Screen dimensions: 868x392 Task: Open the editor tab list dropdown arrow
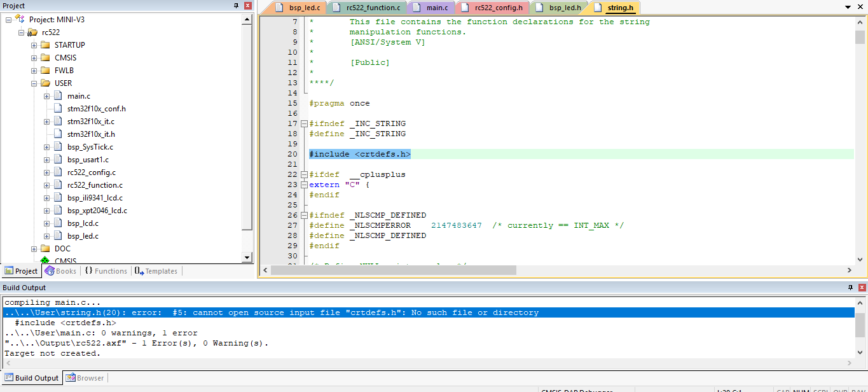[848, 7]
